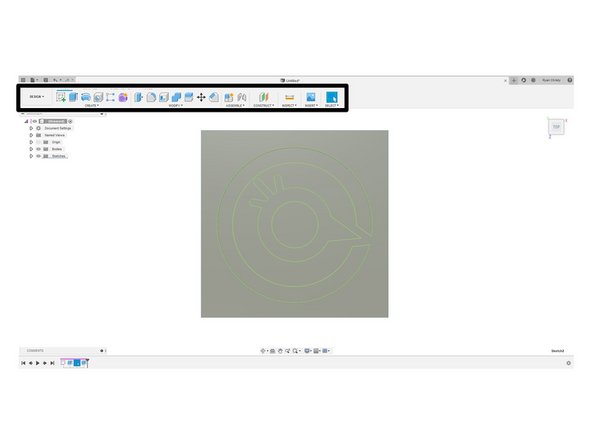Go to timeline start
The image size is (592, 444).
coord(23,363)
